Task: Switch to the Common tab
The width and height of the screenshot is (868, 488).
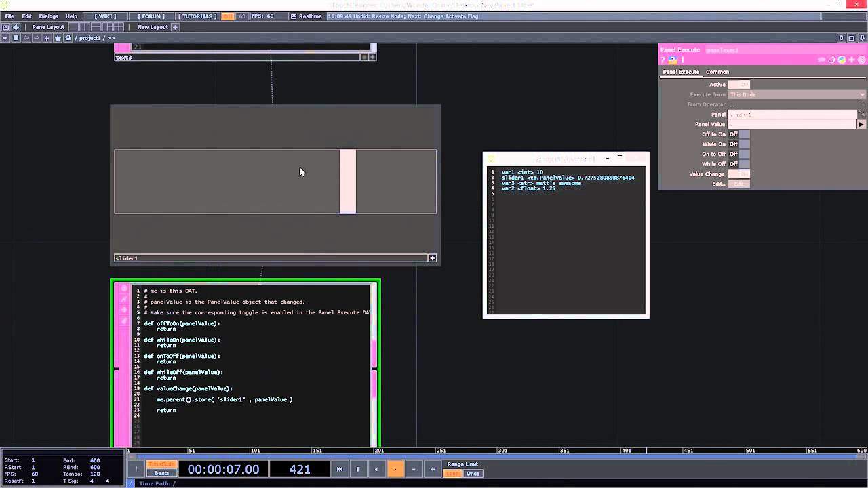Action: coord(717,72)
